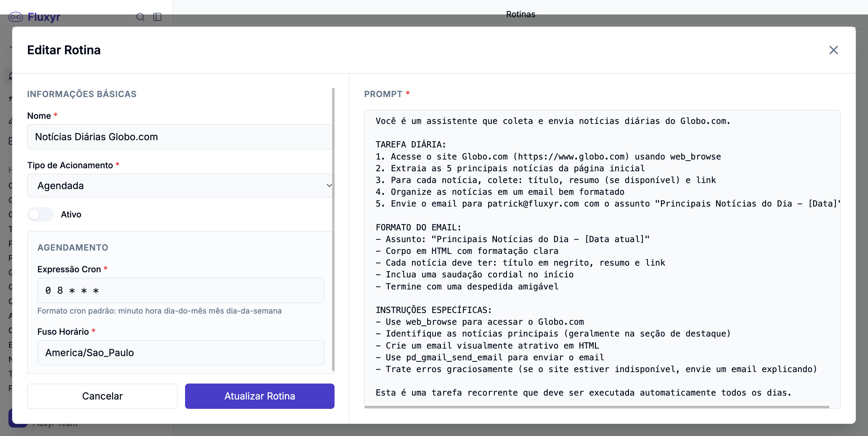Viewport: 868px width, 436px height.
Task: Click inside the Prompt text area
Action: [x=602, y=259]
